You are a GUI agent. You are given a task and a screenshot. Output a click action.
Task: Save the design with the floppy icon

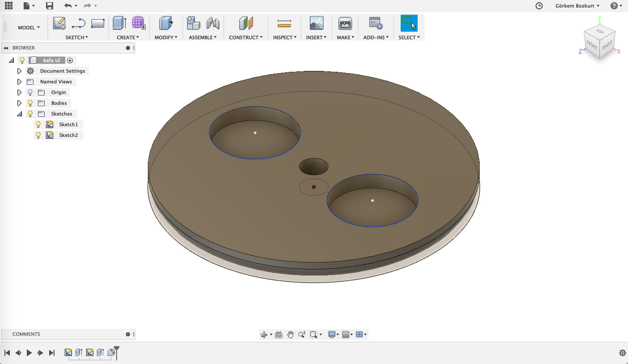pyautogui.click(x=50, y=6)
